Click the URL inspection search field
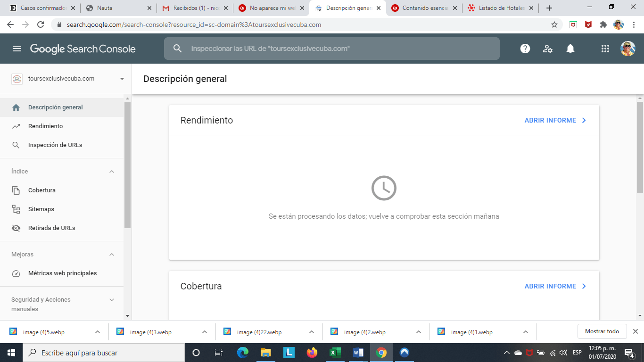The width and height of the screenshot is (644, 362). 332,49
